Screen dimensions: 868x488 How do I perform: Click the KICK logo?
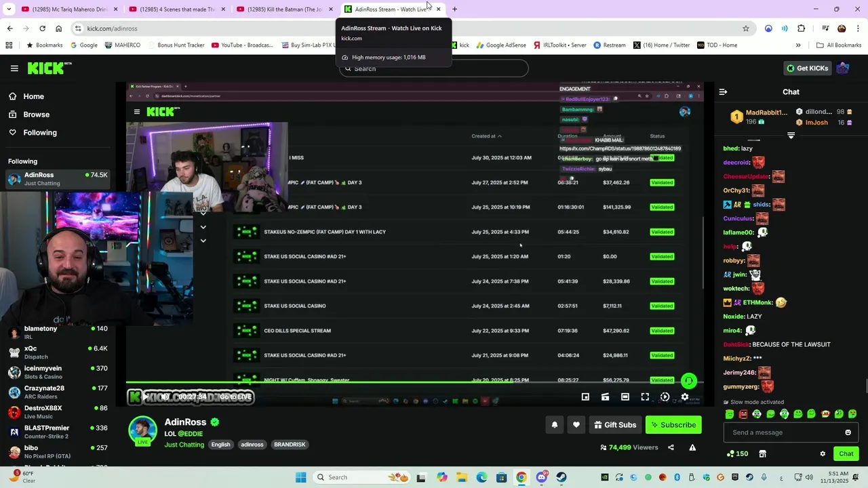pos(49,68)
